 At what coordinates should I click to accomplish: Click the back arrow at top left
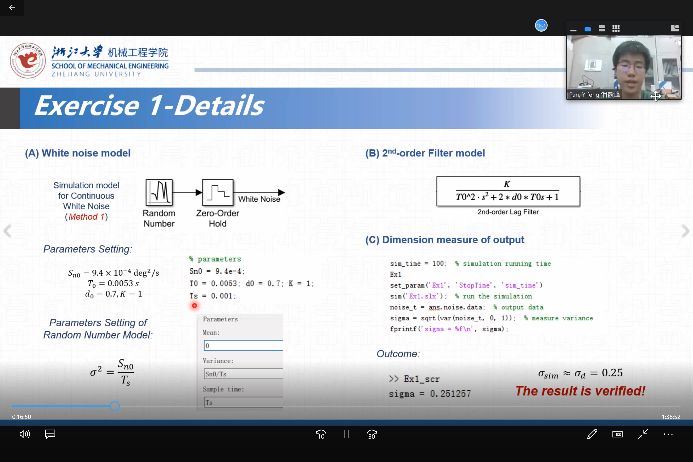(10, 7)
